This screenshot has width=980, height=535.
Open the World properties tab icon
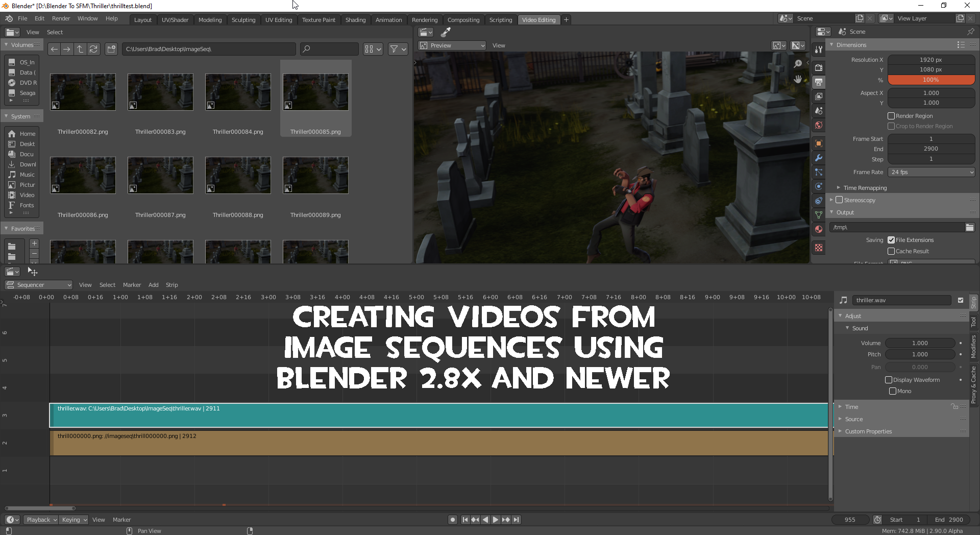[819, 125]
